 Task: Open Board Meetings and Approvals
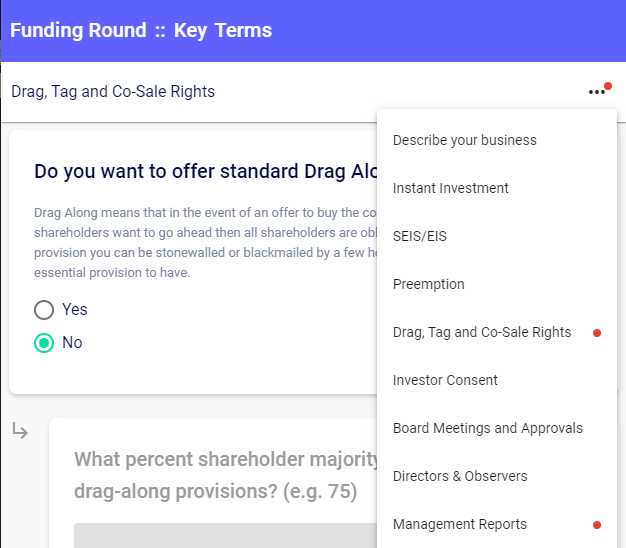[x=488, y=428]
